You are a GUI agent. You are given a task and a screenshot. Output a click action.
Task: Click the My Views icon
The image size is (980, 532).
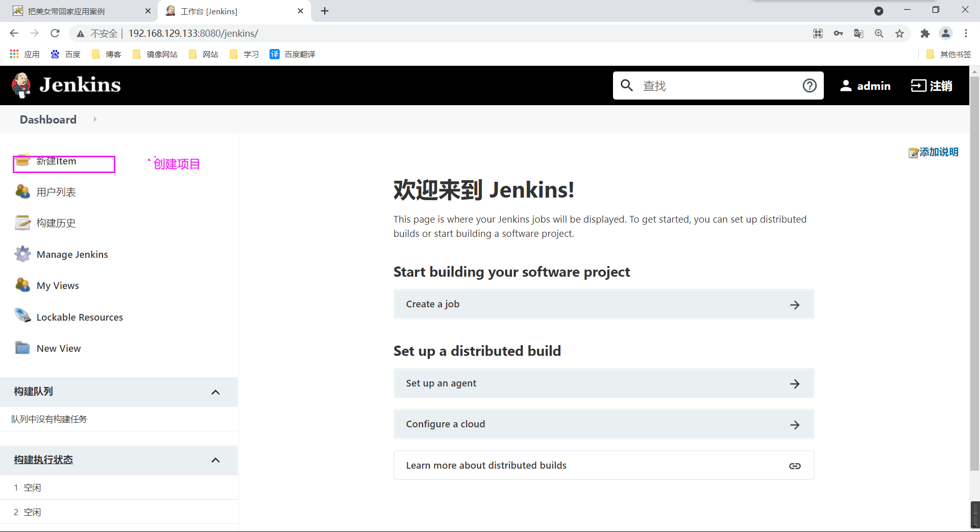(x=22, y=285)
